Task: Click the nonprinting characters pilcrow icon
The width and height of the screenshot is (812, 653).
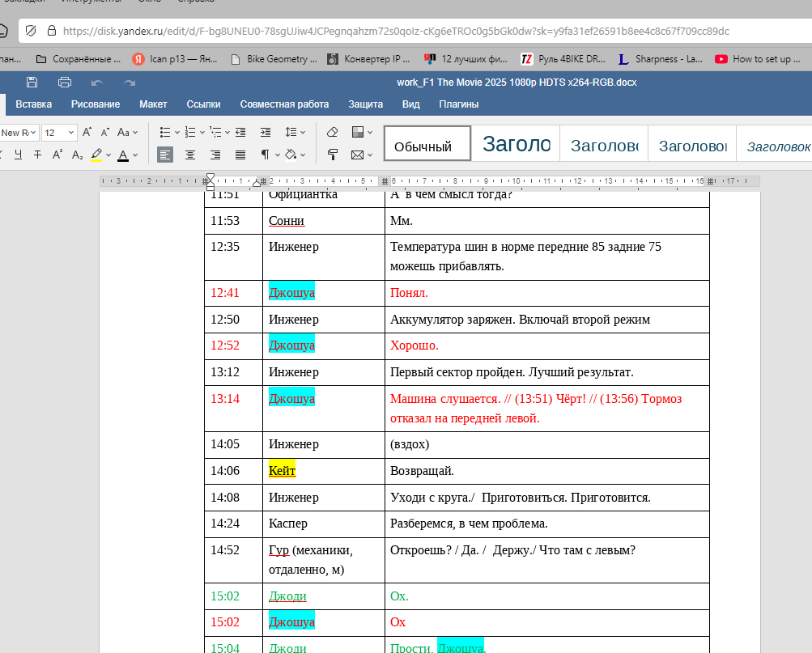Action: click(266, 155)
